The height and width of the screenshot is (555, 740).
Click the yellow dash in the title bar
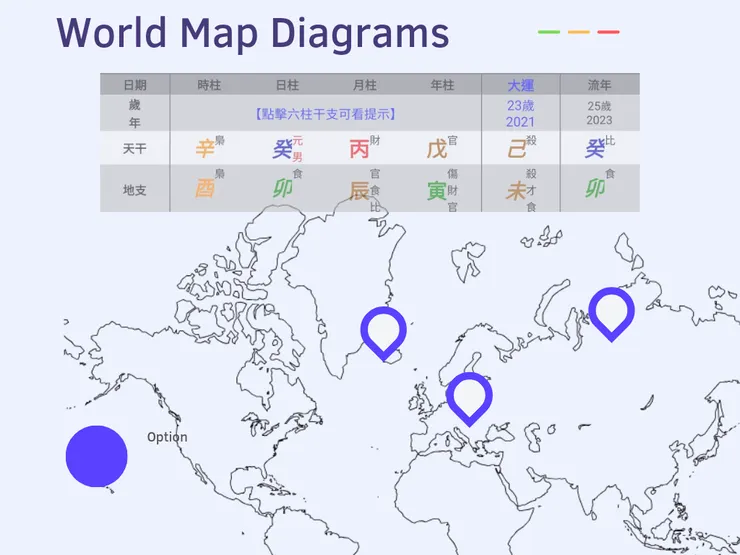tap(579, 32)
